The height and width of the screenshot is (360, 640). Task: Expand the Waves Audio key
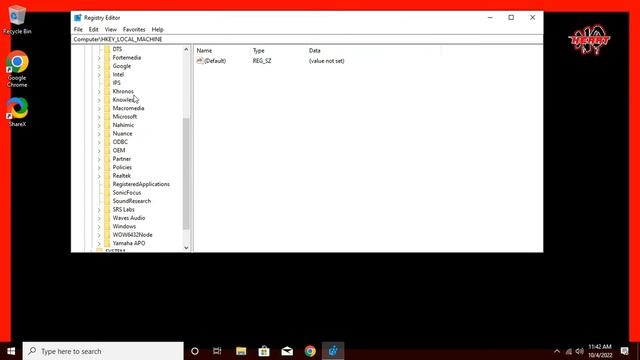pos(99,218)
